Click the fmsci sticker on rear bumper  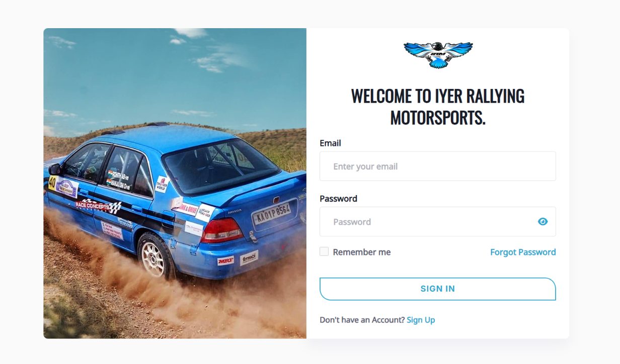[249, 257]
